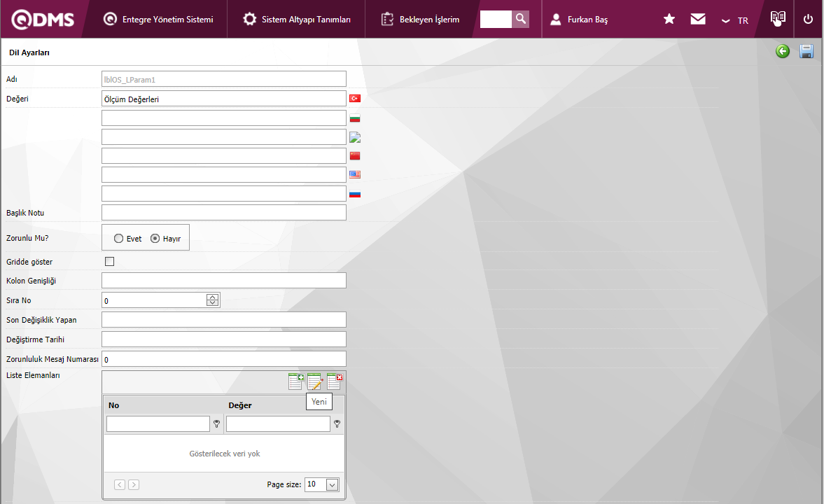Screen dimensions: 824x504
Task: Increase Sıra No with up arrow
Action: tap(212, 297)
